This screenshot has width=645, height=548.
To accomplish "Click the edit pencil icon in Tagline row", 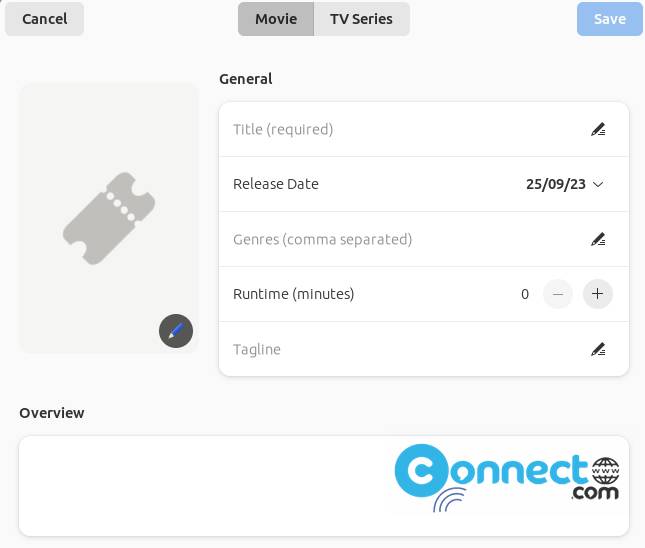I will pyautogui.click(x=598, y=349).
